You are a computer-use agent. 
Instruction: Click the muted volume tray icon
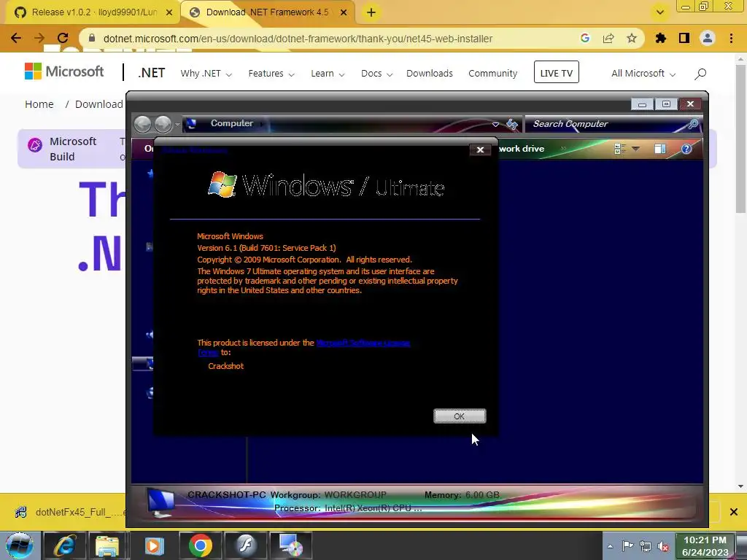(x=662, y=547)
